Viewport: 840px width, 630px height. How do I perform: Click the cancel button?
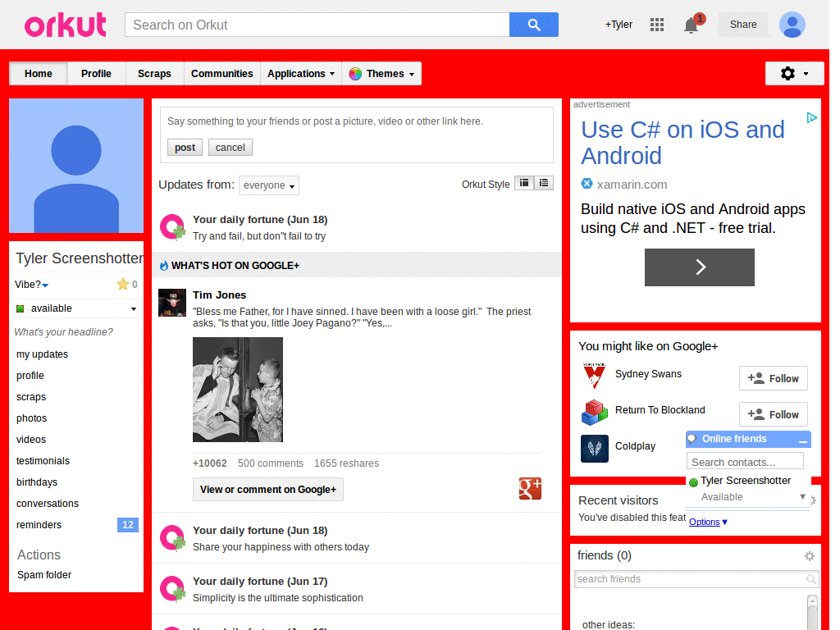231,148
